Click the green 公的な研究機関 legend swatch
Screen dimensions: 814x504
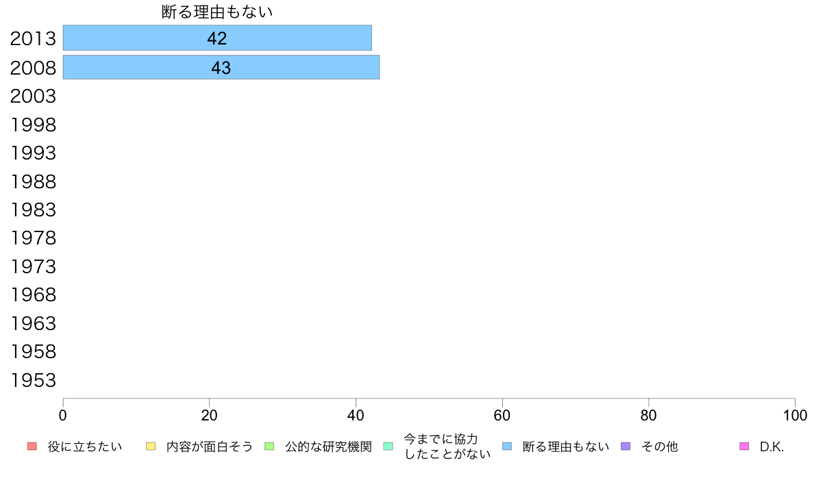[x=269, y=446]
